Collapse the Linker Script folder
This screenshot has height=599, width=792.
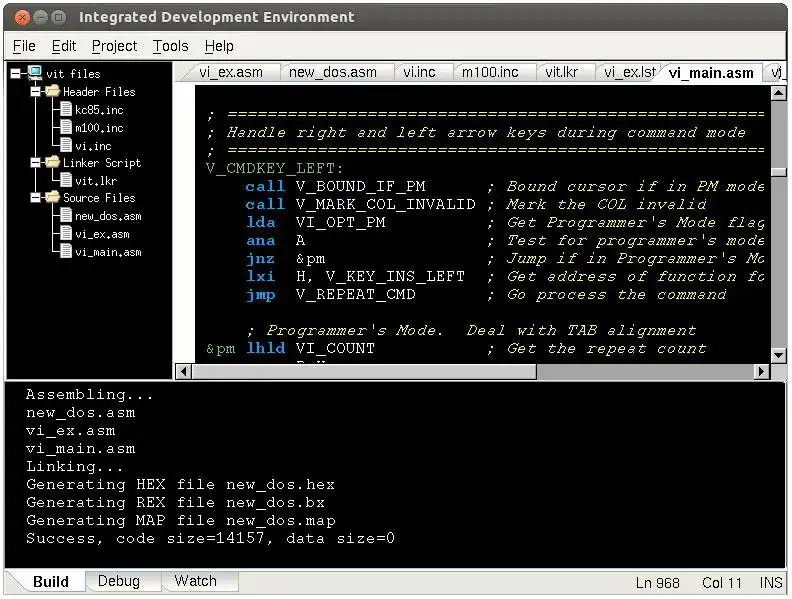(x=35, y=163)
